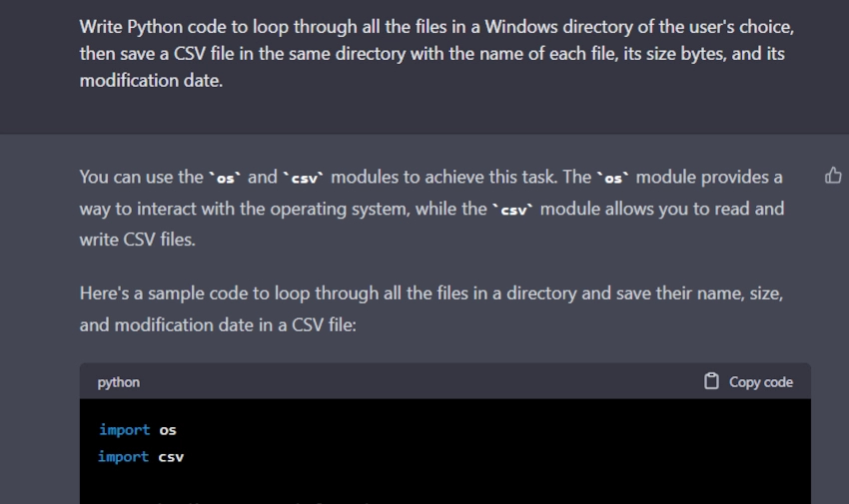This screenshot has width=849, height=504.
Task: Click the python language label
Action: [x=119, y=382]
